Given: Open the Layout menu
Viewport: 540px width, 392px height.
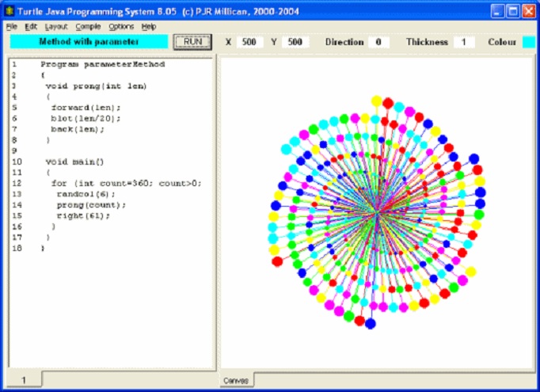Looking at the screenshot, I should [56, 26].
